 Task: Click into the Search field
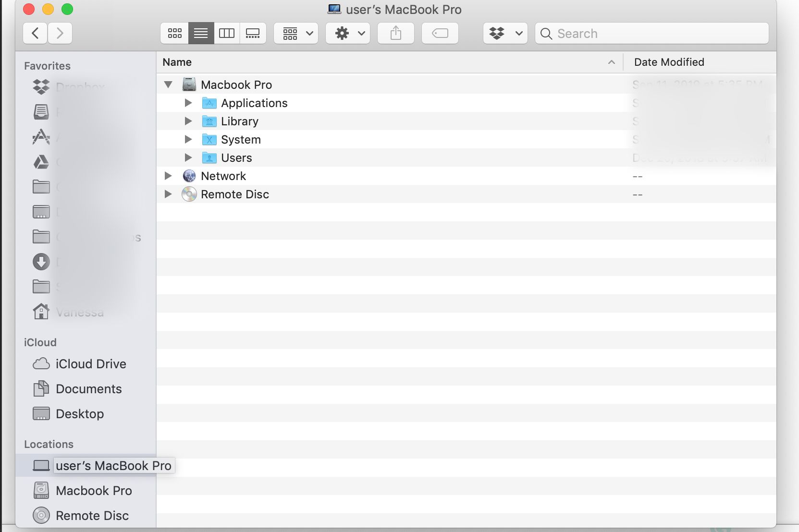click(x=652, y=33)
